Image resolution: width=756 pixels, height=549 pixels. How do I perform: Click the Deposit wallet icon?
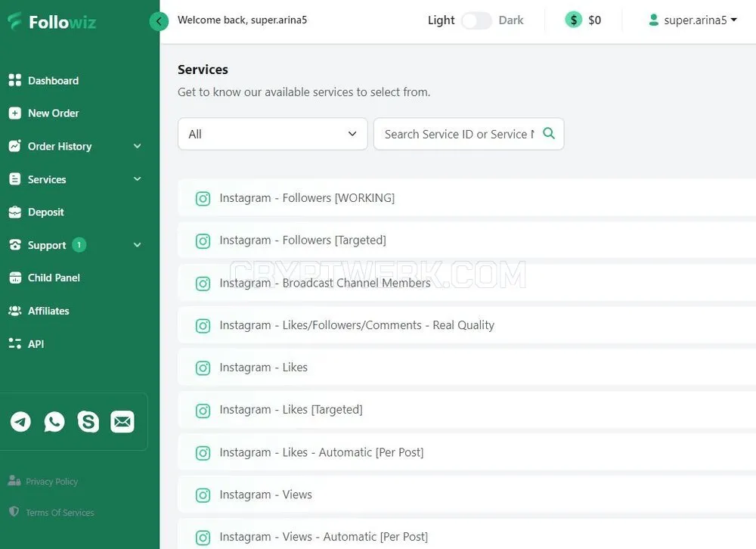15,212
